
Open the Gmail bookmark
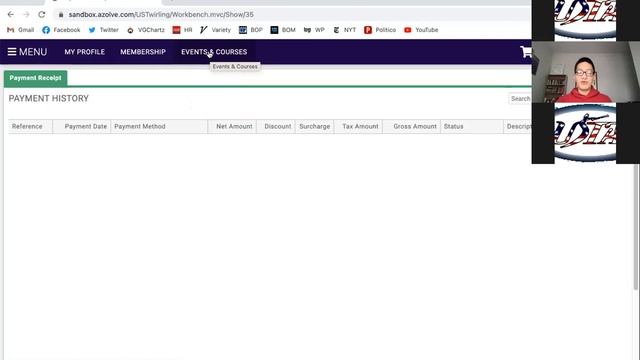coord(20,30)
